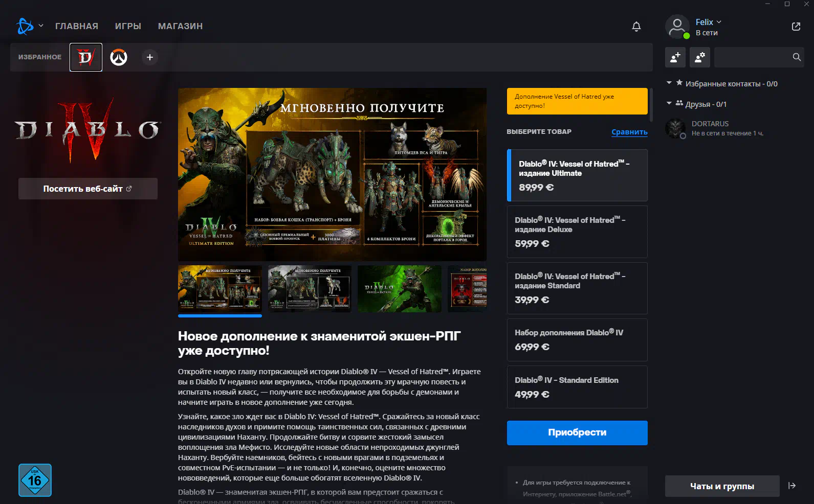The width and height of the screenshot is (814, 504).
Task: Click the Felix profile avatar
Action: tap(677, 27)
